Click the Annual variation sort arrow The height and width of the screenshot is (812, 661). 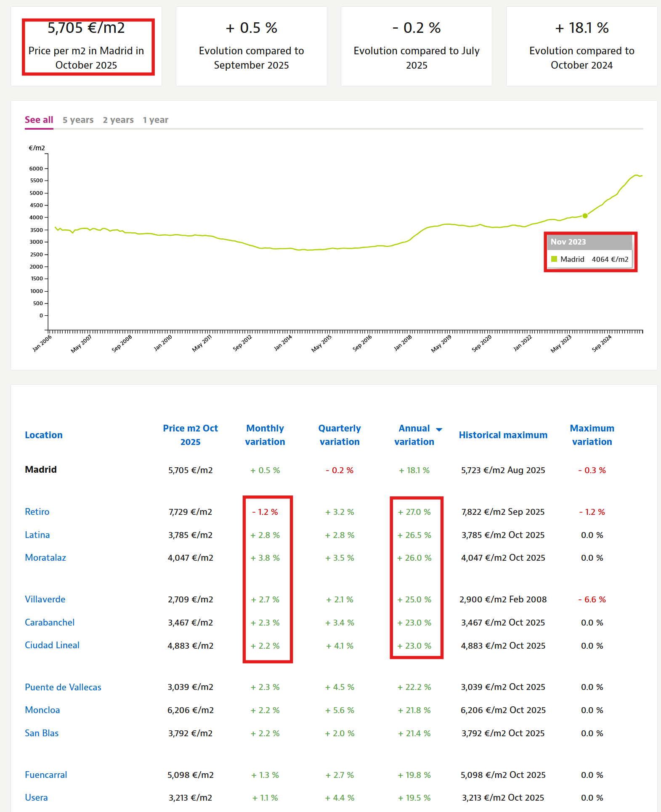[x=439, y=429]
